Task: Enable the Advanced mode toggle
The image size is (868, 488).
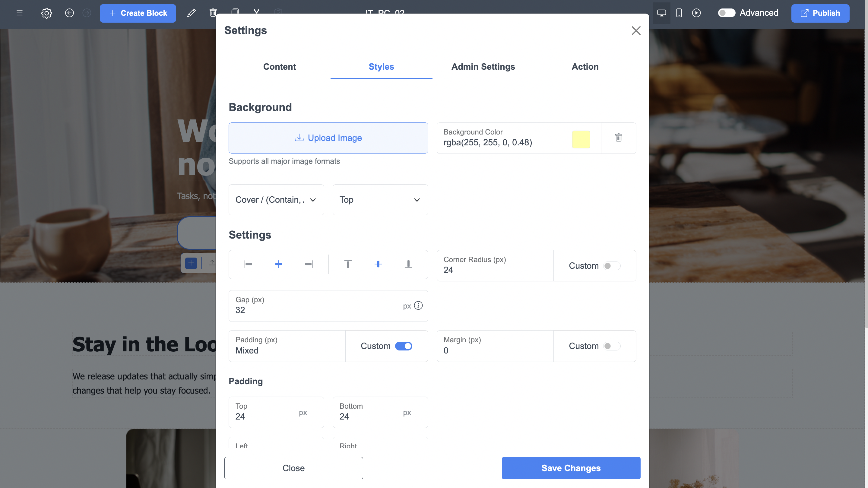Action: (726, 13)
